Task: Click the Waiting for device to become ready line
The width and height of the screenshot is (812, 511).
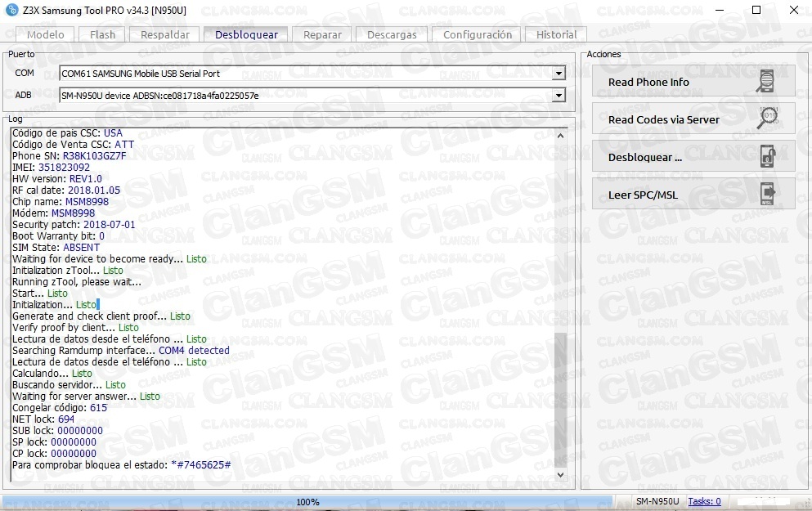Action: 110,259
